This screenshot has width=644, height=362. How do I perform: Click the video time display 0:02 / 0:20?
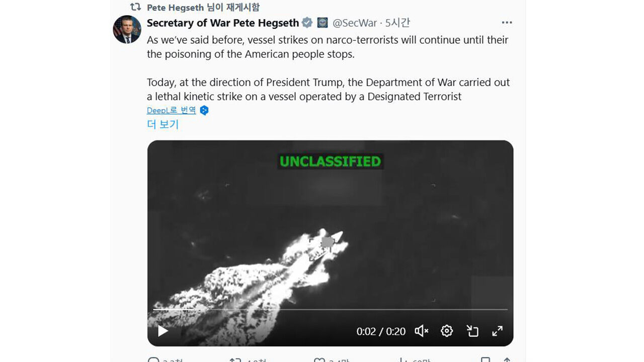click(381, 331)
